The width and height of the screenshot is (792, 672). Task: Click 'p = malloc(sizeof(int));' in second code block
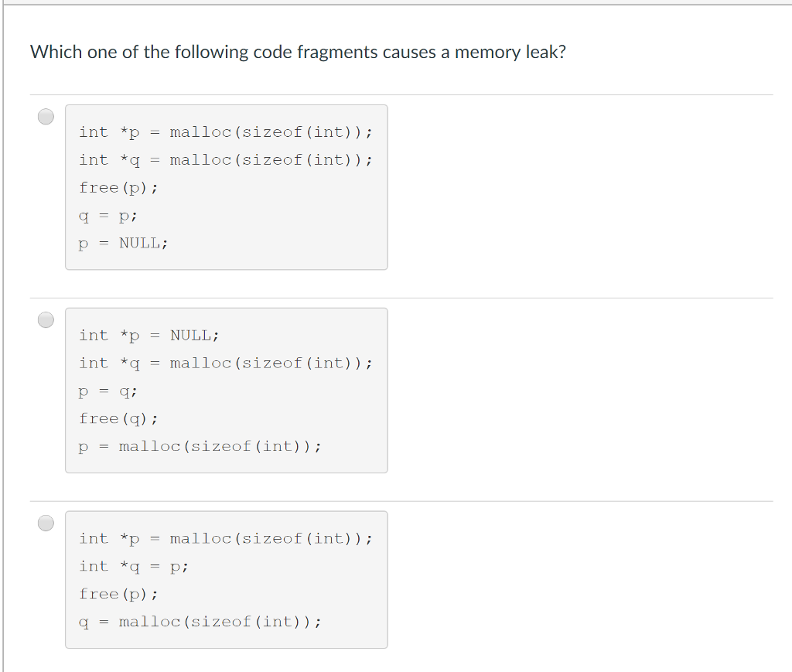pyautogui.click(x=200, y=446)
